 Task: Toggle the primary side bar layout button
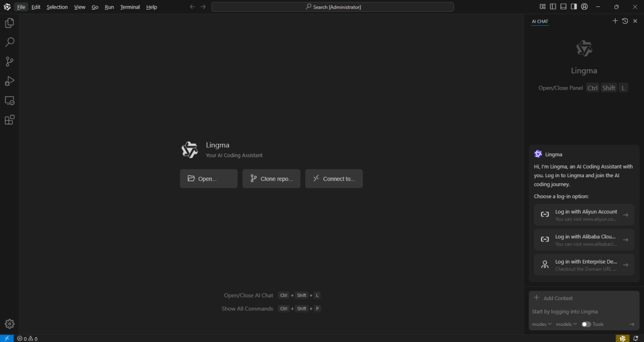coord(553,7)
